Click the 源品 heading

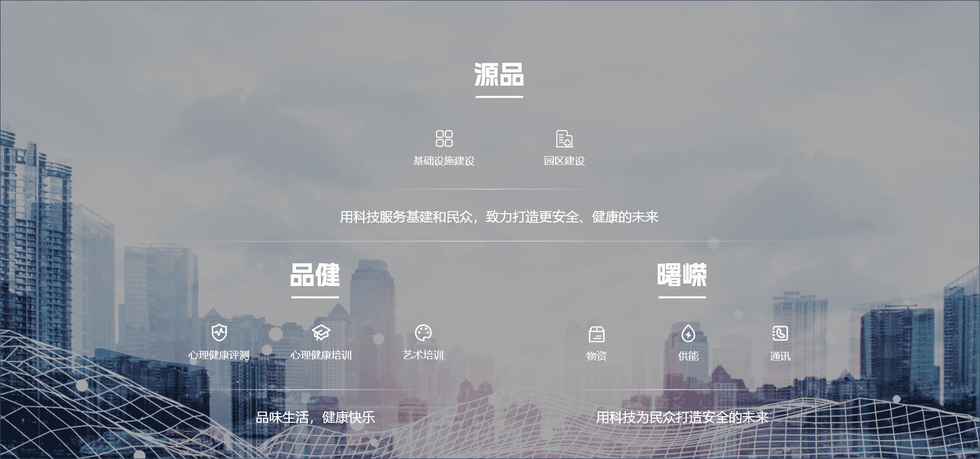[x=499, y=74]
